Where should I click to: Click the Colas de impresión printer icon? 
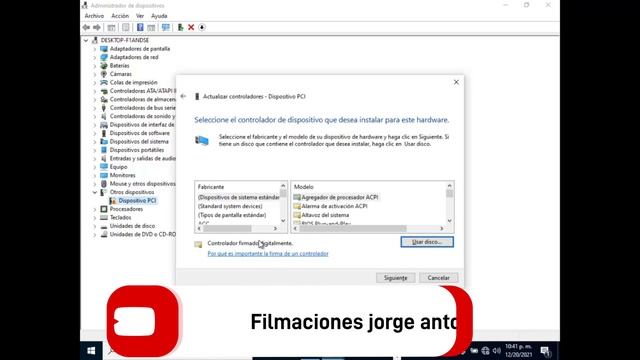click(x=104, y=82)
